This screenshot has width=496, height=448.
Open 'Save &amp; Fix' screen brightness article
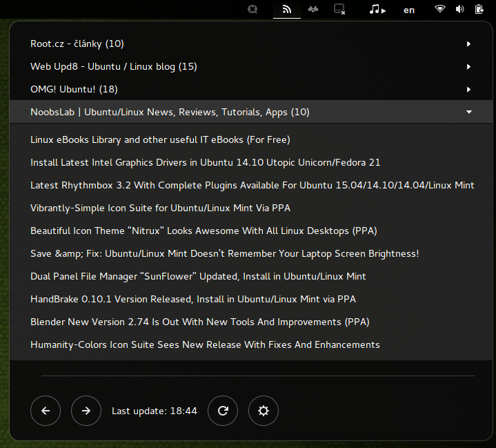pos(251,253)
